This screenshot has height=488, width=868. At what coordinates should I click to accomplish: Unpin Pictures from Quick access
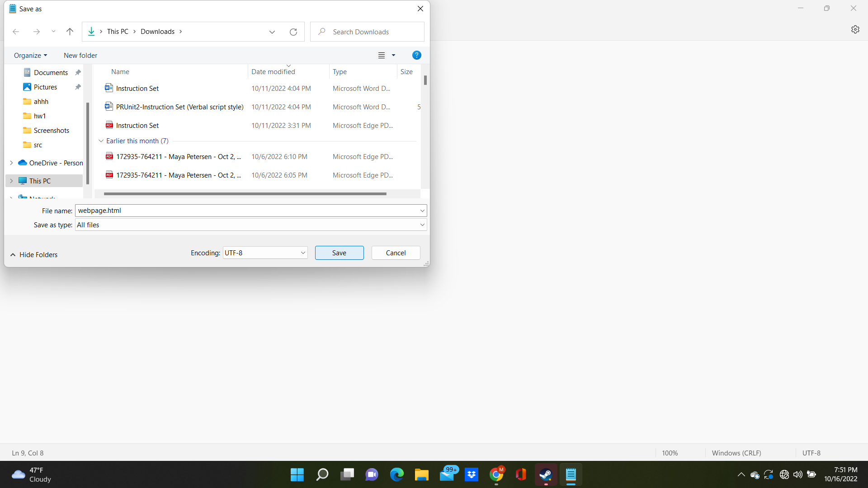[x=77, y=87]
